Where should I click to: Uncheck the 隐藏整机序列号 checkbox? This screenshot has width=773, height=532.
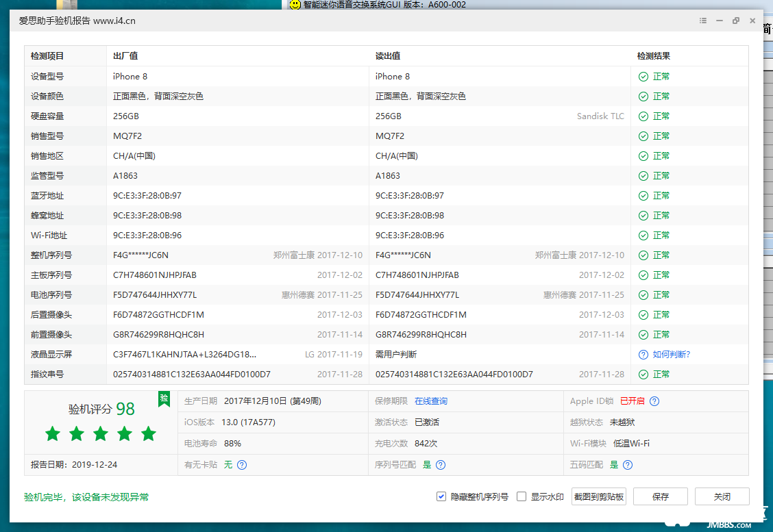coord(441,496)
